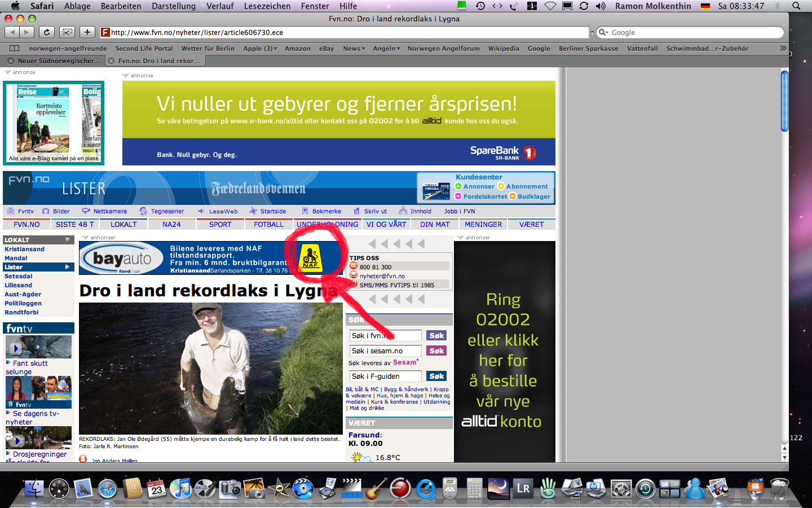
Task: Click the Innhold sitemap icon
Action: point(403,211)
